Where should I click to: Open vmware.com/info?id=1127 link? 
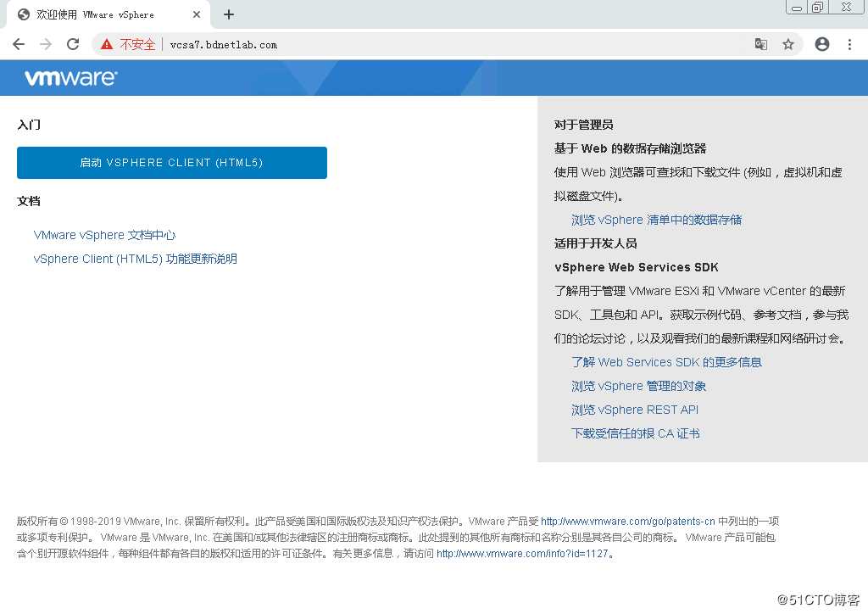tap(522, 554)
